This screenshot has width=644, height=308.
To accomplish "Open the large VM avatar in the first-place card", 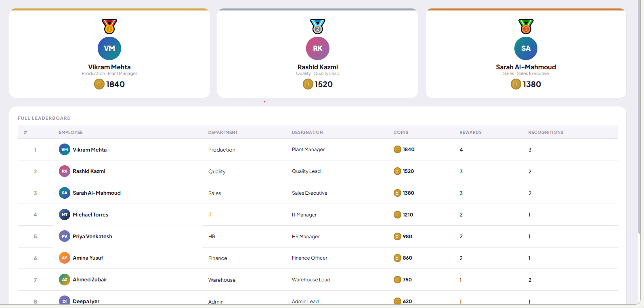I will [x=109, y=48].
